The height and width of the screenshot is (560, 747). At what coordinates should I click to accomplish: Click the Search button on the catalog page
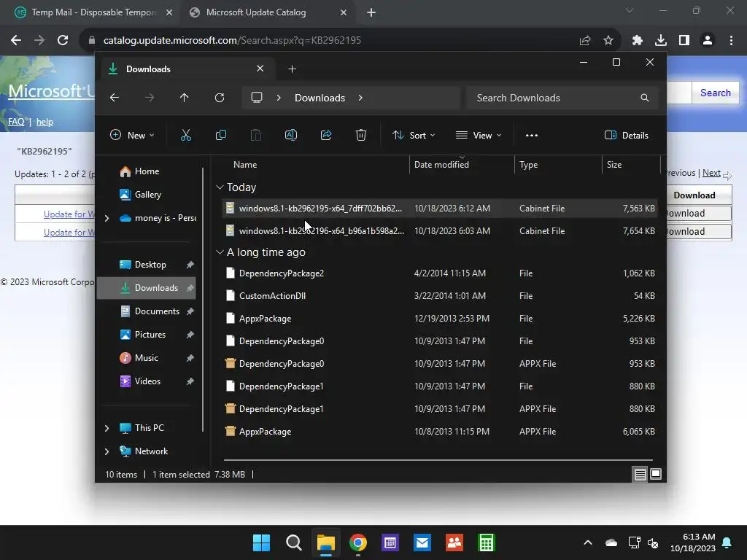[715, 93]
